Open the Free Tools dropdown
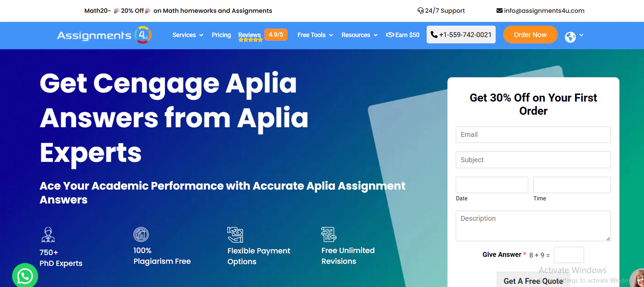This screenshot has height=287, width=644. (315, 35)
